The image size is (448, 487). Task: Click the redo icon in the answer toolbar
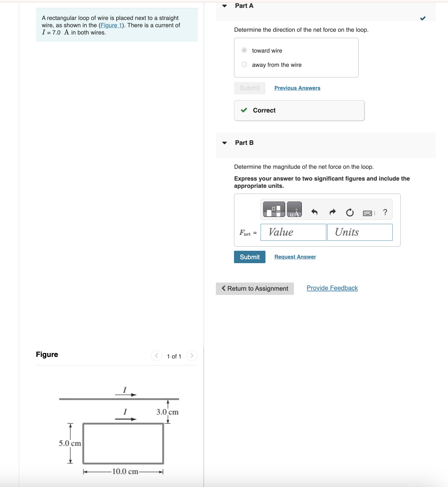[x=332, y=212]
